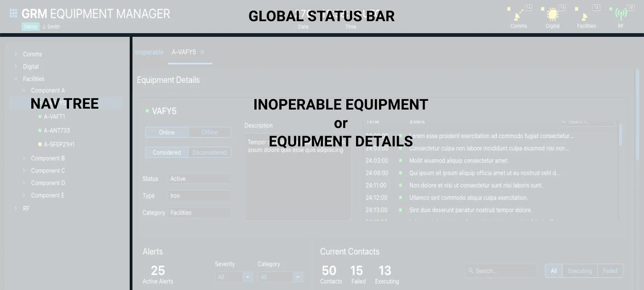Close the A-VAFY5 tab

point(201,52)
